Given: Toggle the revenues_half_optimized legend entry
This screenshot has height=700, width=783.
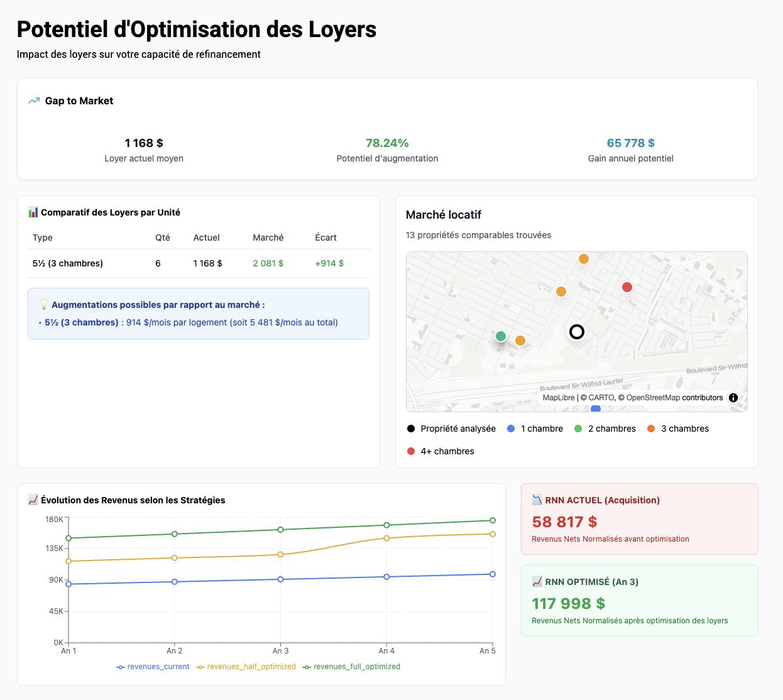Looking at the screenshot, I should click(246, 667).
